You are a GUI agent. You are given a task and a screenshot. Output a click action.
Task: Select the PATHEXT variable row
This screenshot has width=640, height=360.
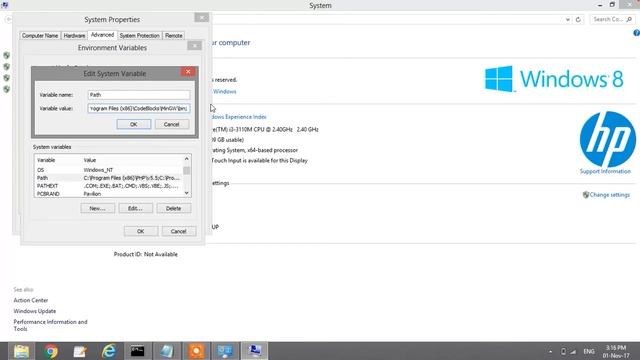click(x=109, y=186)
